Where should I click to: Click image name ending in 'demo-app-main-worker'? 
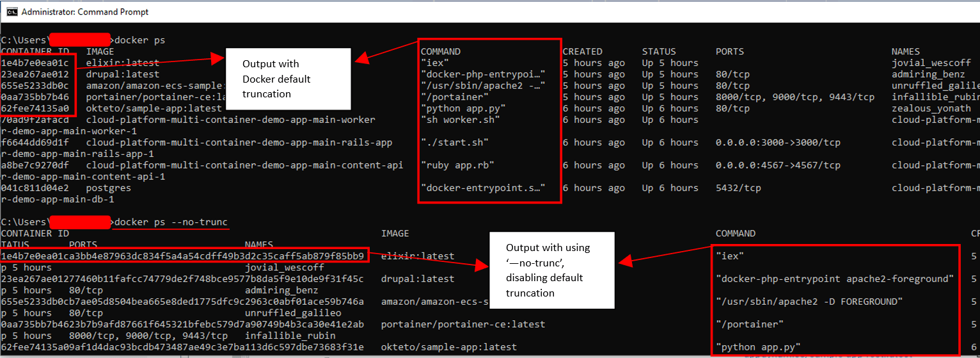[x=231, y=120]
